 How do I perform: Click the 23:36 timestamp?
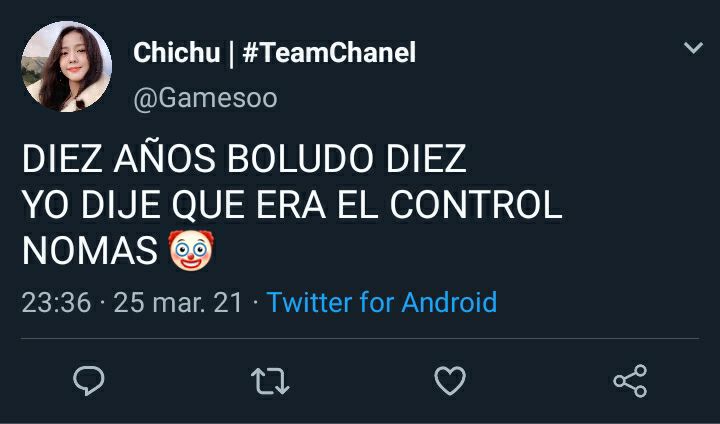coord(56,303)
